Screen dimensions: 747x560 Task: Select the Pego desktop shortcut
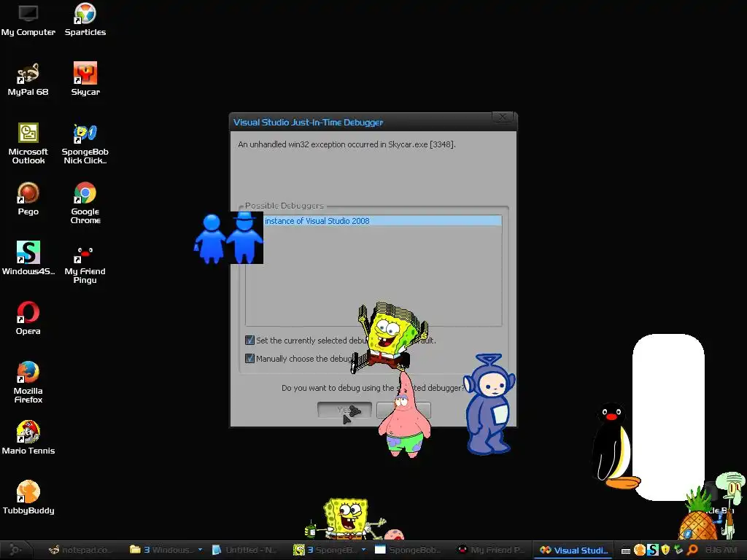click(x=28, y=199)
